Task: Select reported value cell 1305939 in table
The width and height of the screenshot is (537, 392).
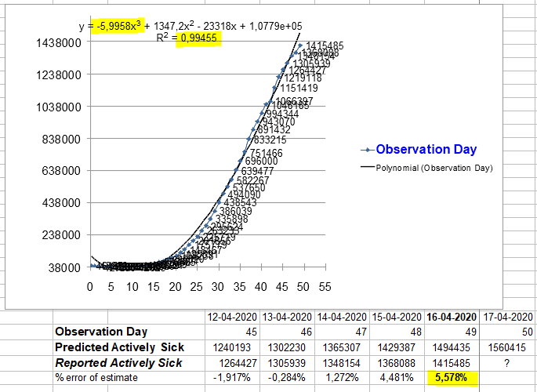Action: point(287,362)
